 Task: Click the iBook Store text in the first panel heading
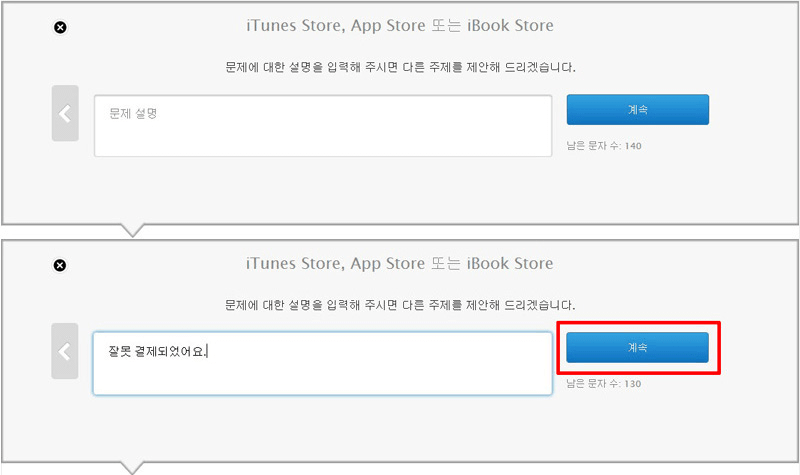510,26
